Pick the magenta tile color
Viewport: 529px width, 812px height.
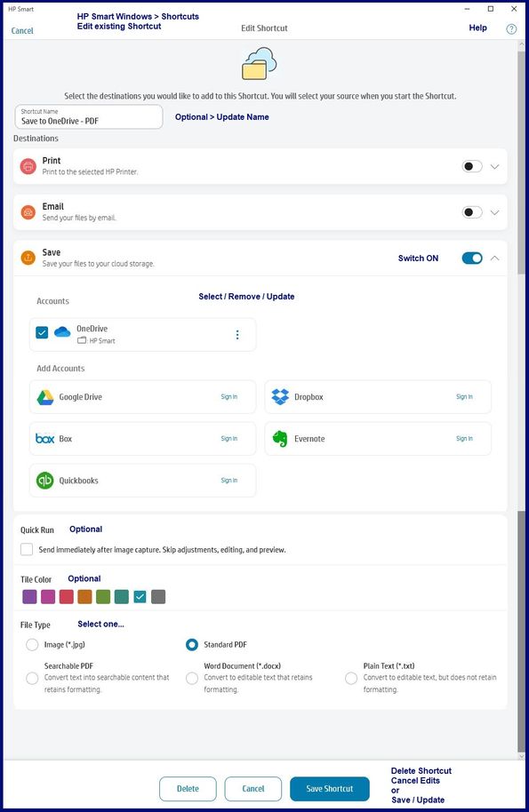(48, 597)
